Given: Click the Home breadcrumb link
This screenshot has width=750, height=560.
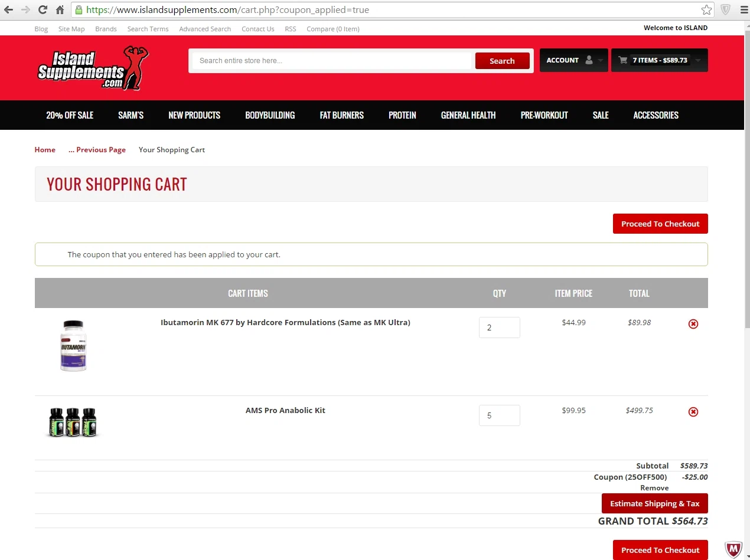Looking at the screenshot, I should [45, 150].
